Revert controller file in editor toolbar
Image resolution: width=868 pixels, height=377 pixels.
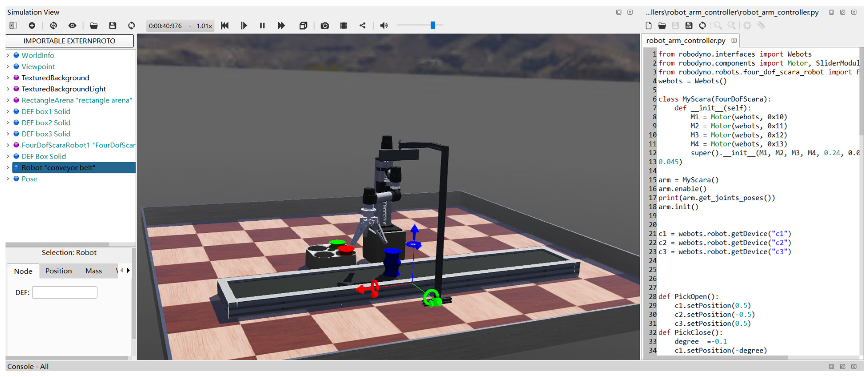tap(703, 26)
